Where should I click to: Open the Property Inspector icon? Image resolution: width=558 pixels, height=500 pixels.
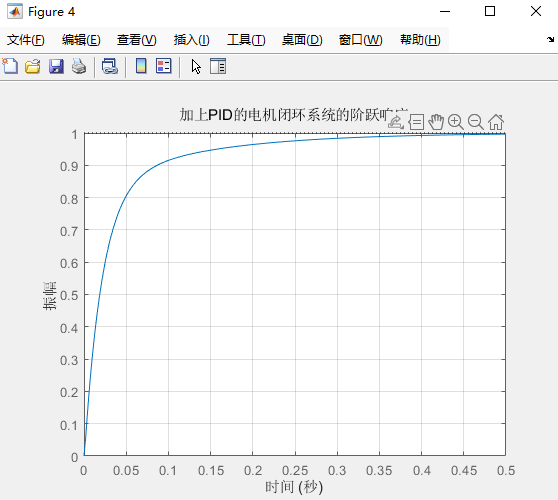(218, 67)
